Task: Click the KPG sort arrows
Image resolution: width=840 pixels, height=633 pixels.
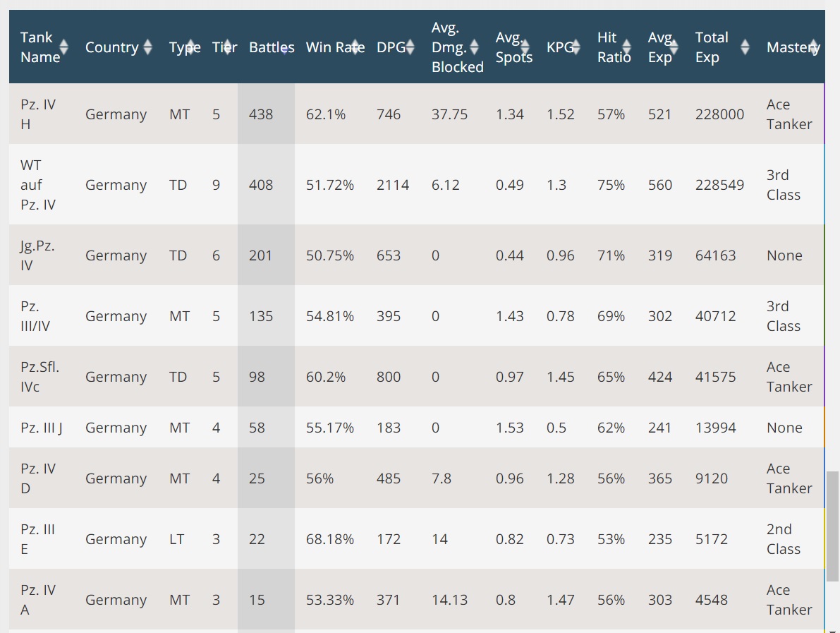Action: pos(576,47)
